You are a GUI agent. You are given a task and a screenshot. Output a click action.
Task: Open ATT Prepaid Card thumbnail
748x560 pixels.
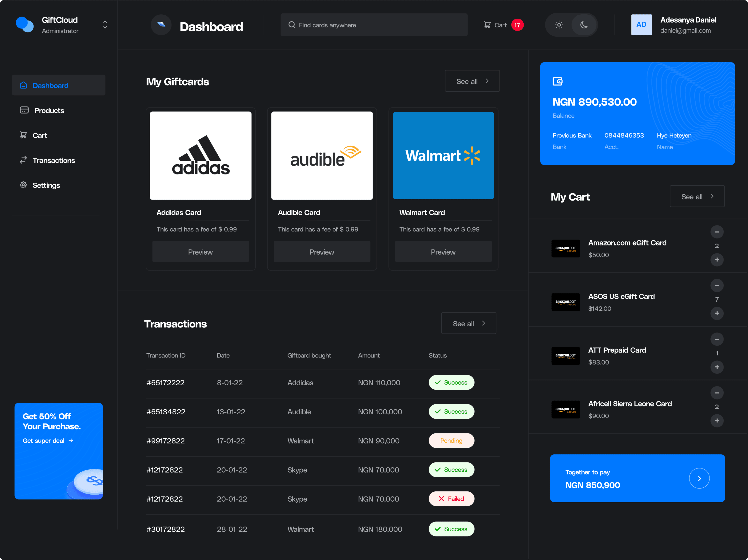tap(566, 356)
